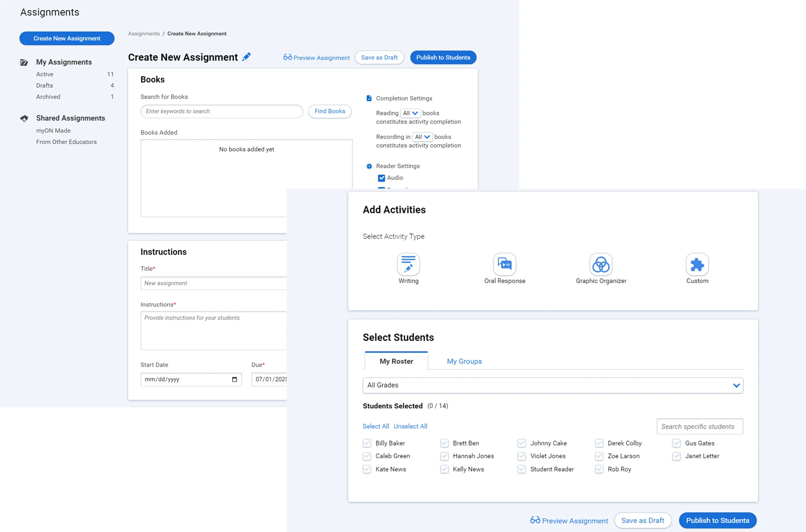806x532 pixels.
Task: Open From Other Educators list
Action: (x=66, y=142)
